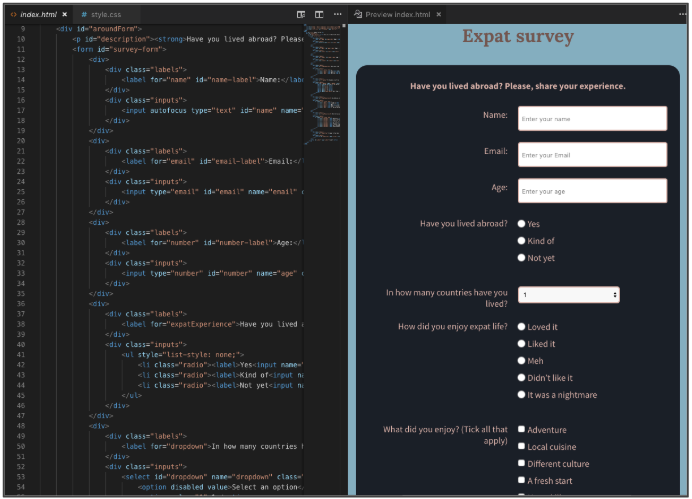Click 'How did you enjoy expat life?' label
The height and width of the screenshot is (499, 692).
pos(453,326)
